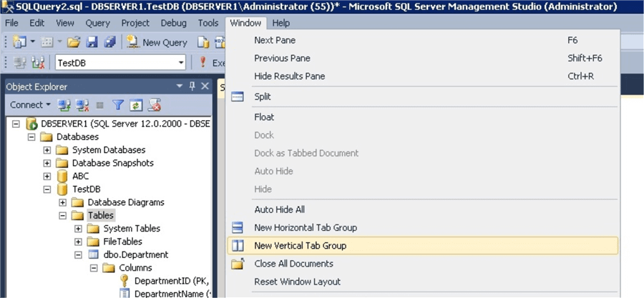
Task: Choose Reset Window Layout
Action: [x=422, y=282]
